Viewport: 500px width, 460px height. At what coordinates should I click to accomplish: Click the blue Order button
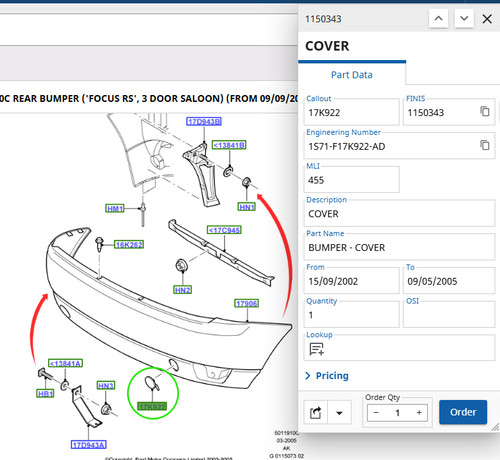click(463, 412)
